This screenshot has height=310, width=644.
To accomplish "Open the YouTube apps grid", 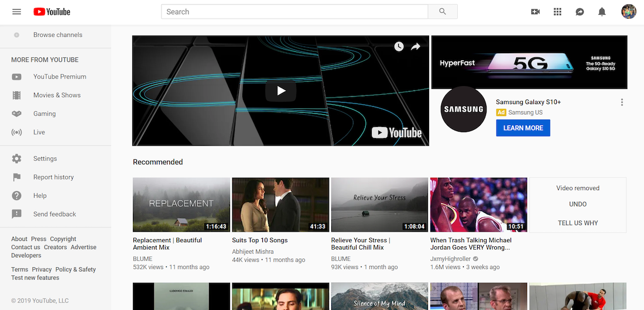I will [x=557, y=12].
